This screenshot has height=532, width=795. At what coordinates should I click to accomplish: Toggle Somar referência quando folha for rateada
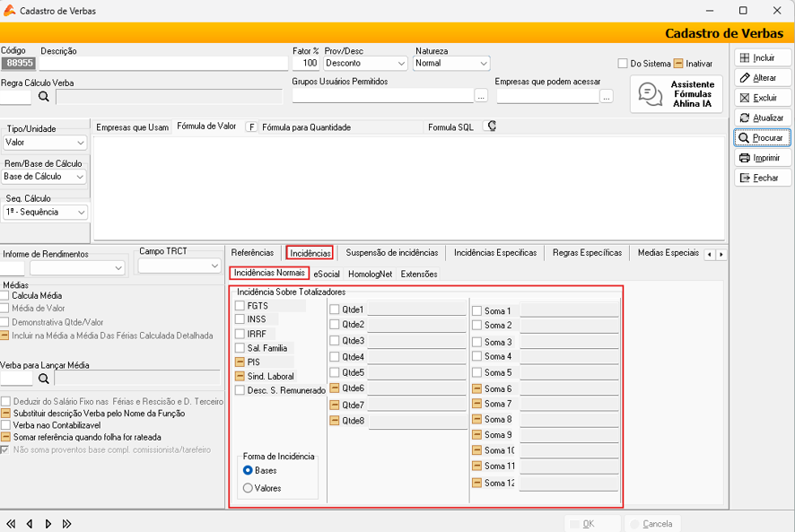(5, 437)
